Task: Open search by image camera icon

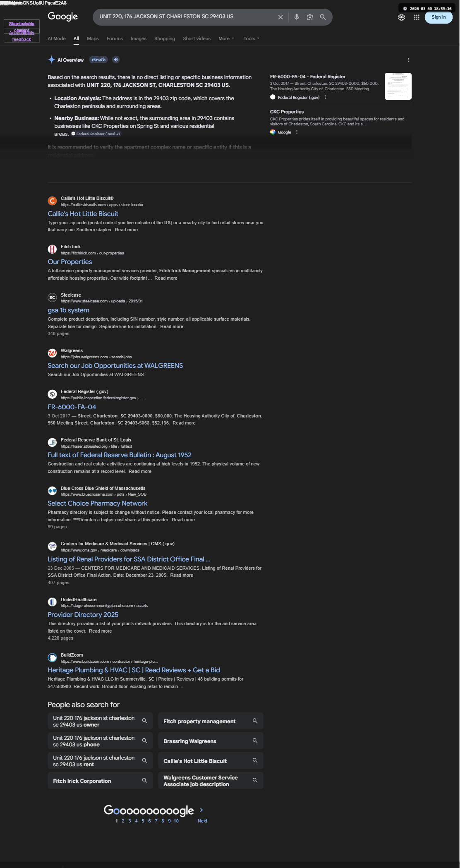Action: (x=310, y=17)
